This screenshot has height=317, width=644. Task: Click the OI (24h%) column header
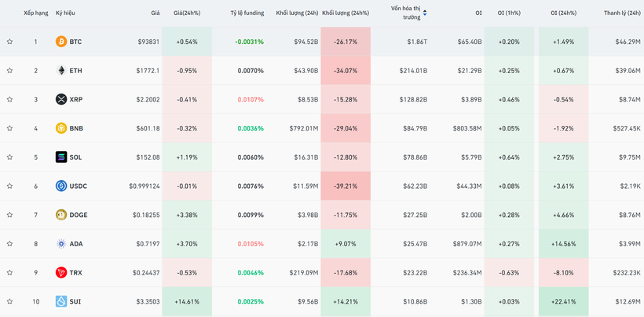(563, 13)
